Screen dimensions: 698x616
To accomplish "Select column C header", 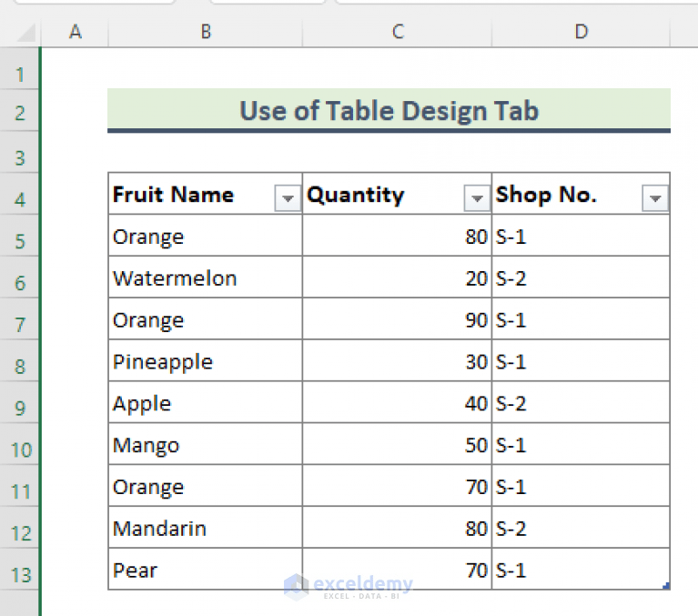I will [x=398, y=32].
